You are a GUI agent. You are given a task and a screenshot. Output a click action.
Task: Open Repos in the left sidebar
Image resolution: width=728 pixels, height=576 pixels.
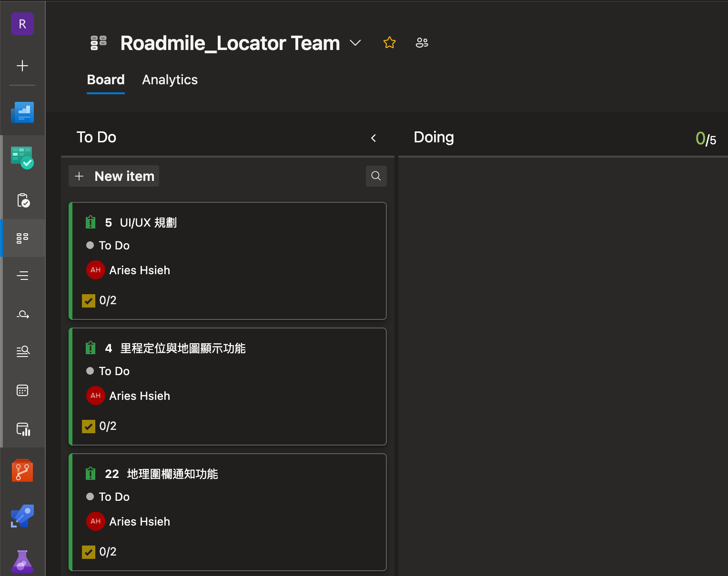(x=22, y=471)
